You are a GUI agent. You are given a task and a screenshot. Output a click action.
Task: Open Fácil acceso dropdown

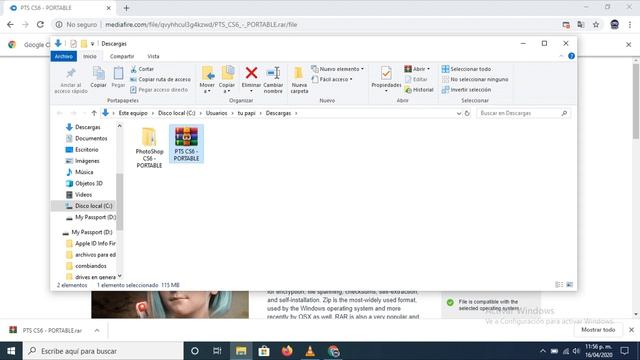[x=332, y=79]
